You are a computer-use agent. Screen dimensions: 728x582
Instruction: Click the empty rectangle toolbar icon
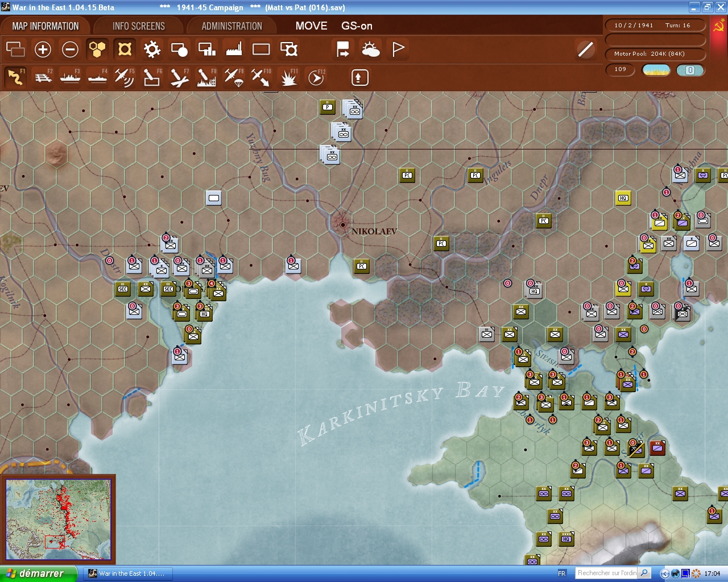click(261, 49)
